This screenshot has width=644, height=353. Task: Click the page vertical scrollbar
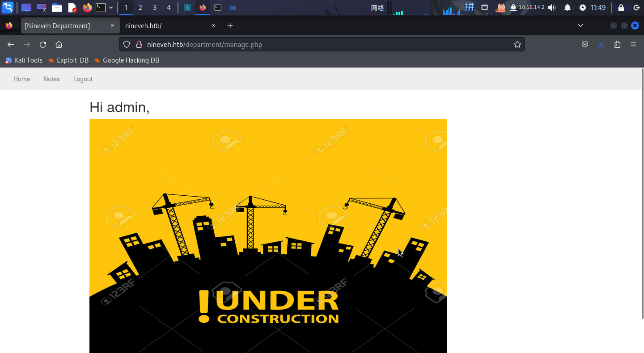coord(642,193)
